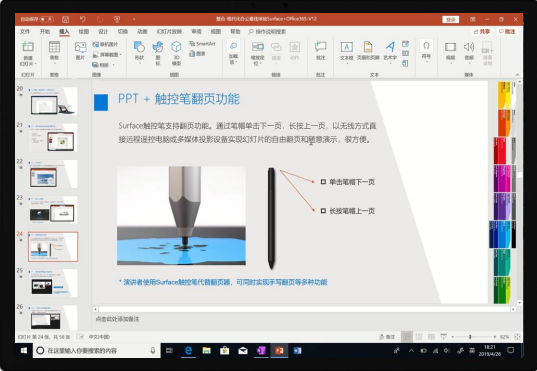Open the Symbols (符号) dropdown

(x=426, y=51)
